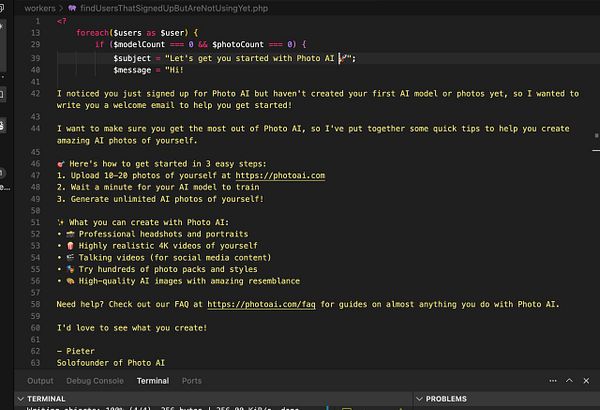The height and width of the screenshot is (410, 600).
Task: Click the "– Pieter" signature line
Action: [75, 351]
